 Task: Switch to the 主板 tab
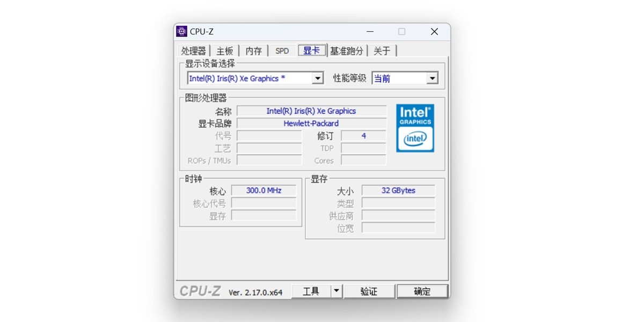click(x=225, y=50)
